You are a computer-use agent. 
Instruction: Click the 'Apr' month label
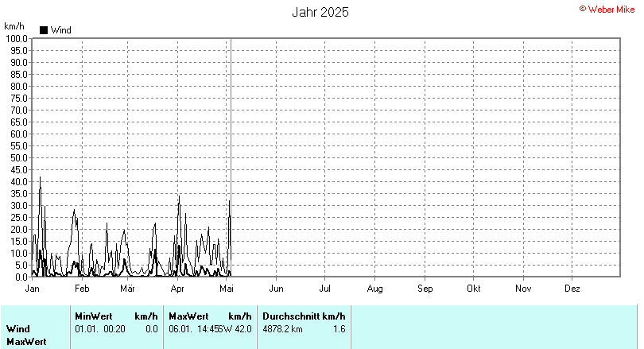[x=177, y=289]
